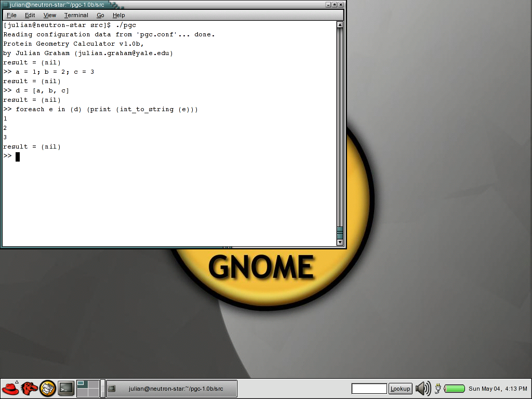Click the './pgc' command line
This screenshot has width=532, height=399.
pos(70,25)
